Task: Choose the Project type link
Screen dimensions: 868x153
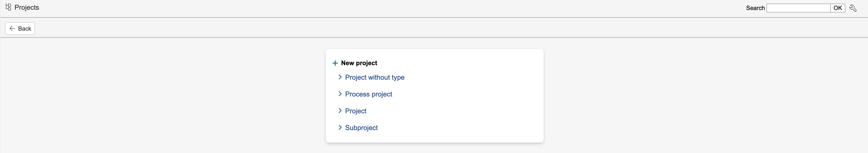Action: click(x=355, y=111)
